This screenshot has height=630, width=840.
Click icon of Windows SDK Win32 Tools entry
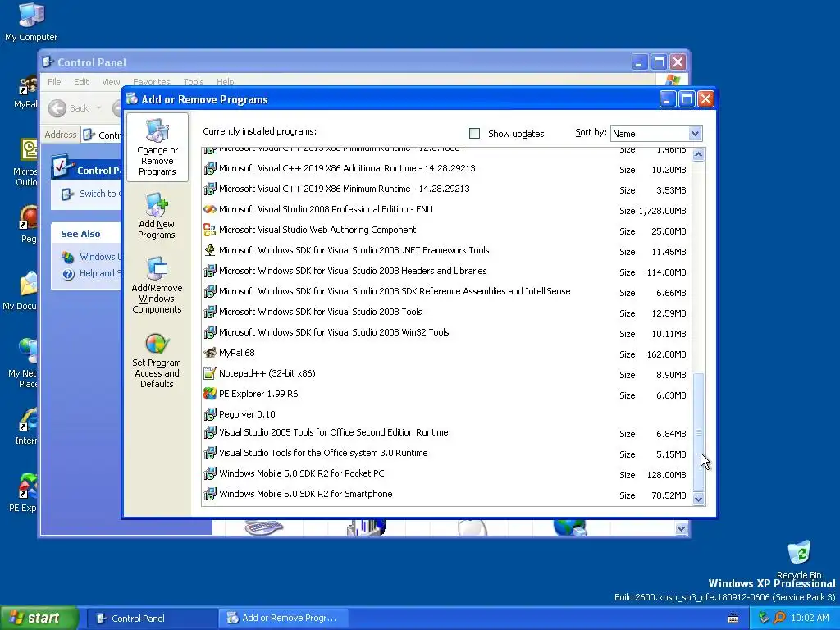click(210, 333)
